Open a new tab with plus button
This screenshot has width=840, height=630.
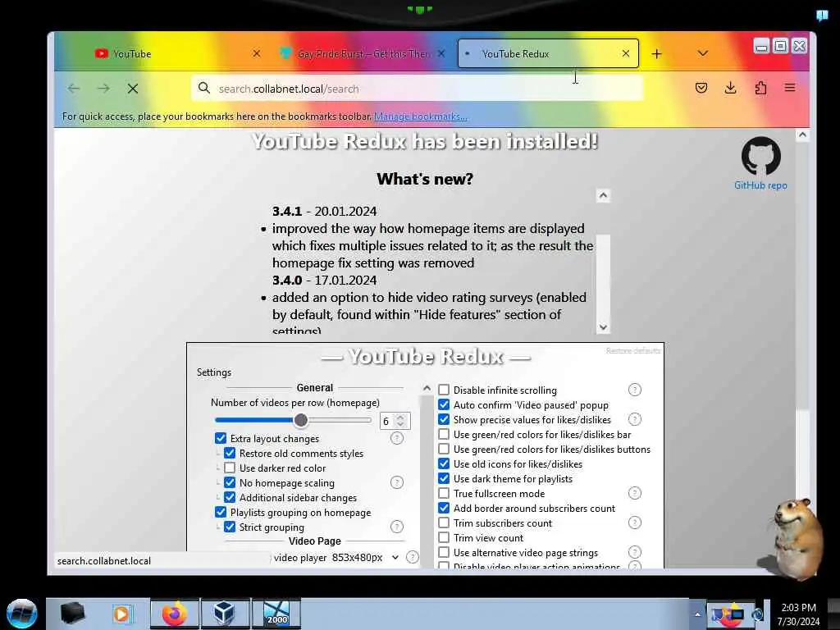657,53
